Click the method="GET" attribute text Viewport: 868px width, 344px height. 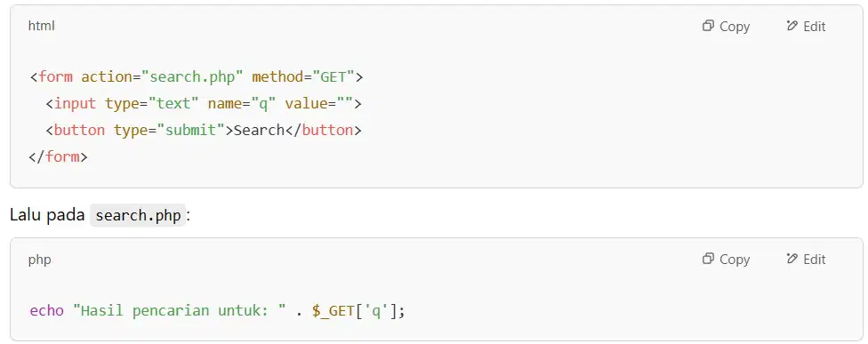point(302,76)
